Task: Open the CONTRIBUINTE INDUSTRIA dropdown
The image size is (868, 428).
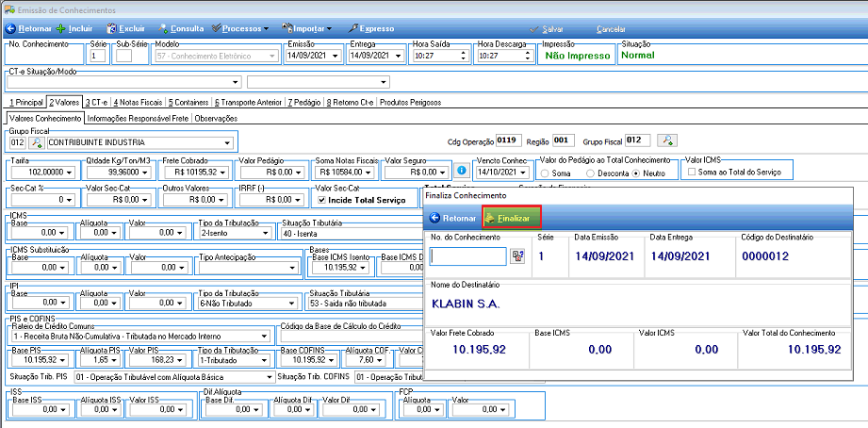Action: (x=226, y=143)
